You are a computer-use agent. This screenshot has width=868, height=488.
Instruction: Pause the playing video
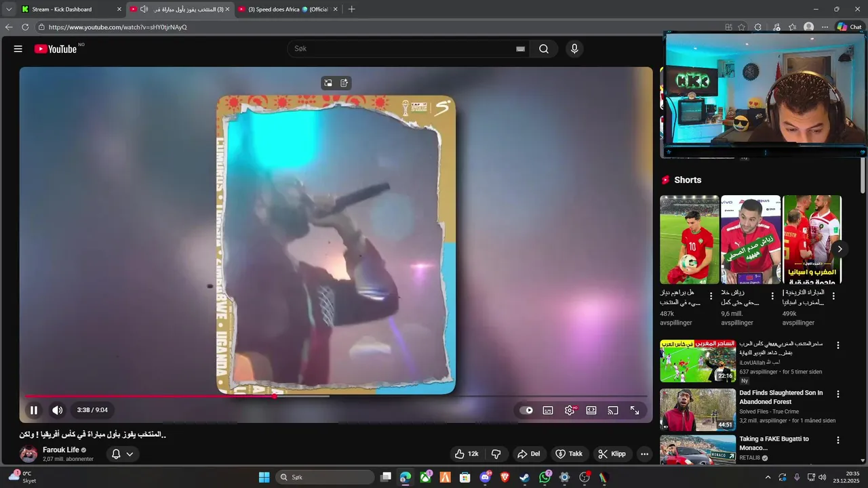[34, 410]
